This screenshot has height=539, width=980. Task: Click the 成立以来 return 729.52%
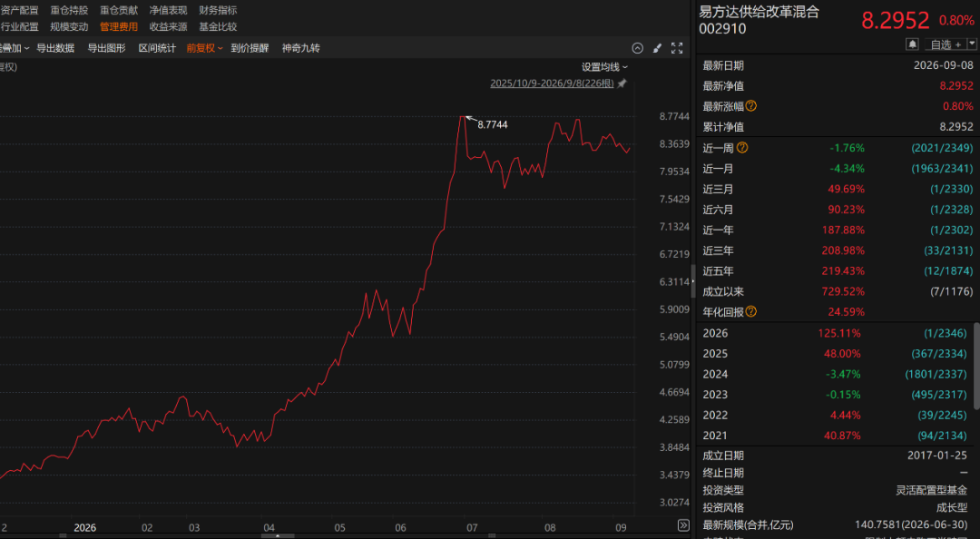point(843,291)
